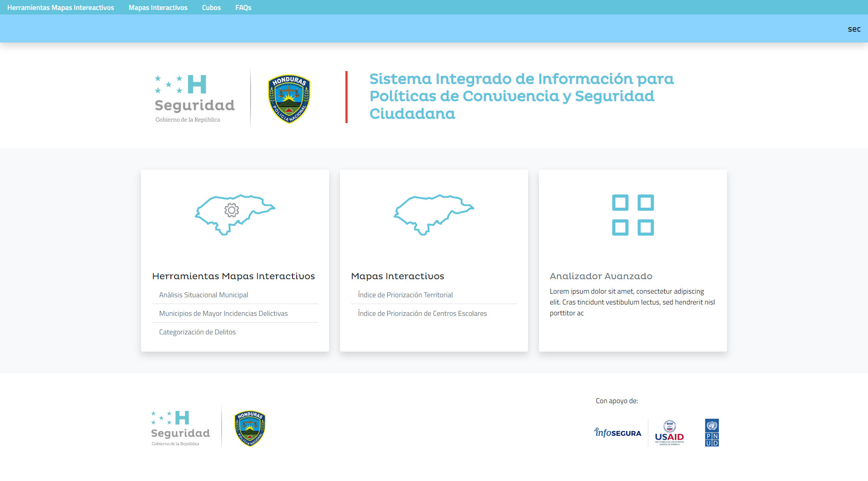Click the footer Policia Nacional badge
The width and height of the screenshot is (868, 481).
click(250, 428)
